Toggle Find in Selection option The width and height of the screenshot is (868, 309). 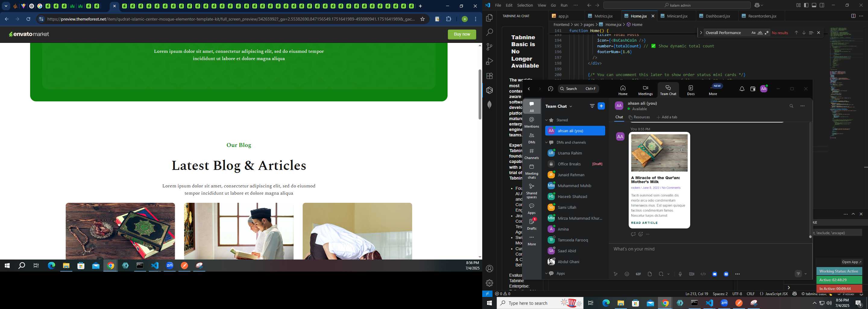tap(811, 33)
